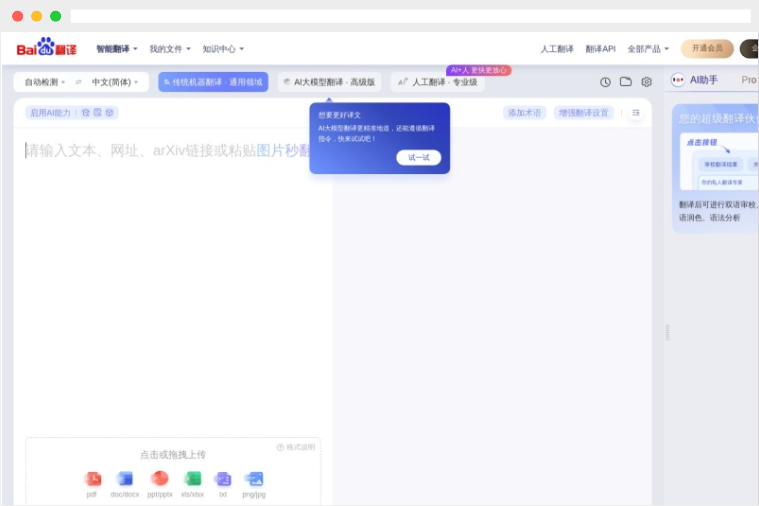This screenshot has width=759, height=506.
Task: Upload a pdf file icon
Action: [x=92, y=479]
